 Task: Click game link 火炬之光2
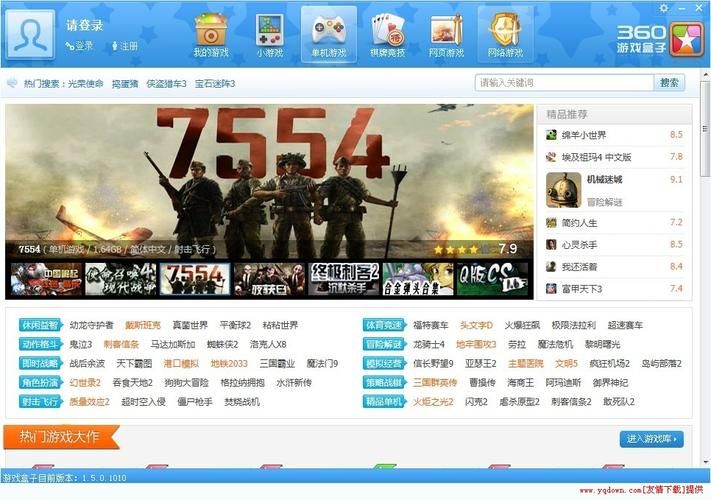[433, 401]
